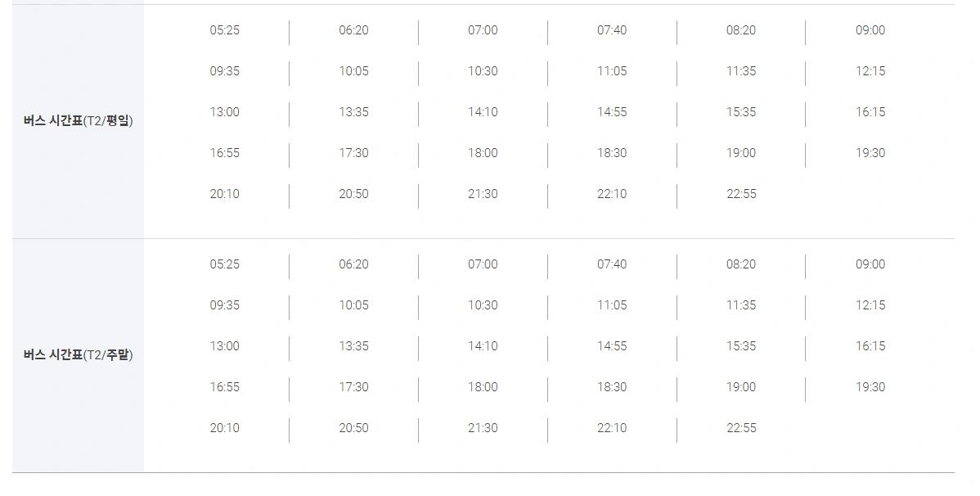Viewport: 980px width, 496px height.
Task: Click the 10:05 weekend bus time
Action: tap(353, 305)
